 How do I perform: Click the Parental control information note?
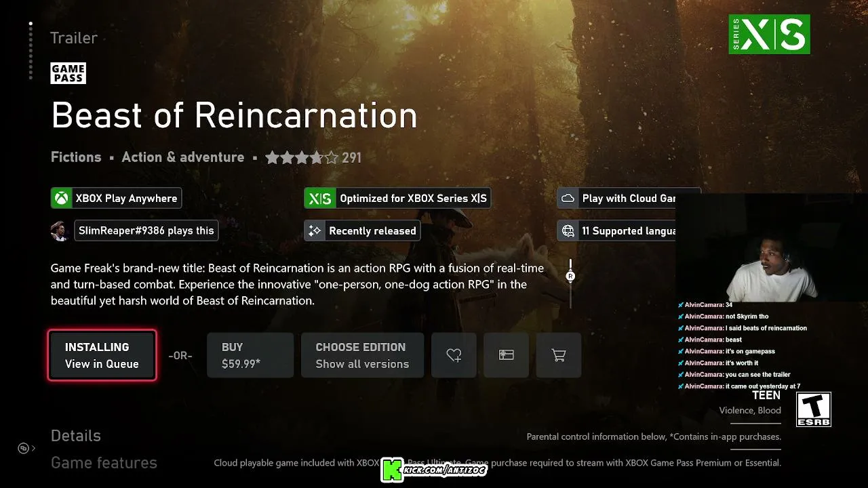click(654, 437)
